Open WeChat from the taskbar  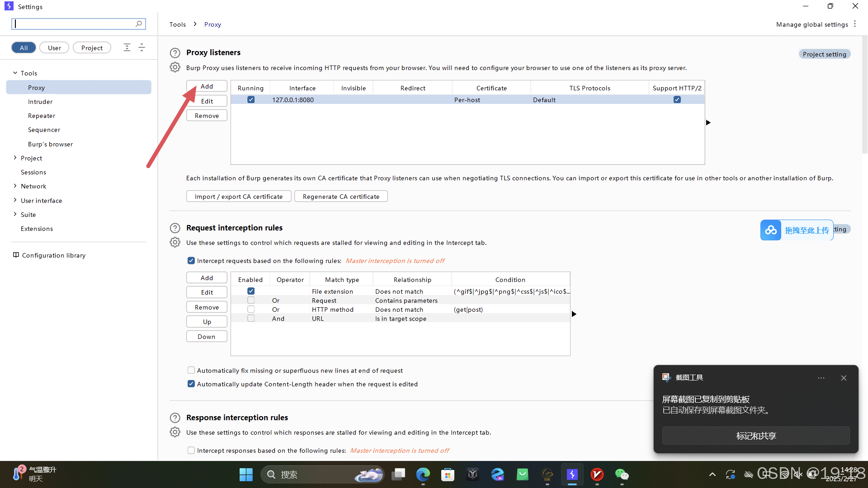pos(622,474)
